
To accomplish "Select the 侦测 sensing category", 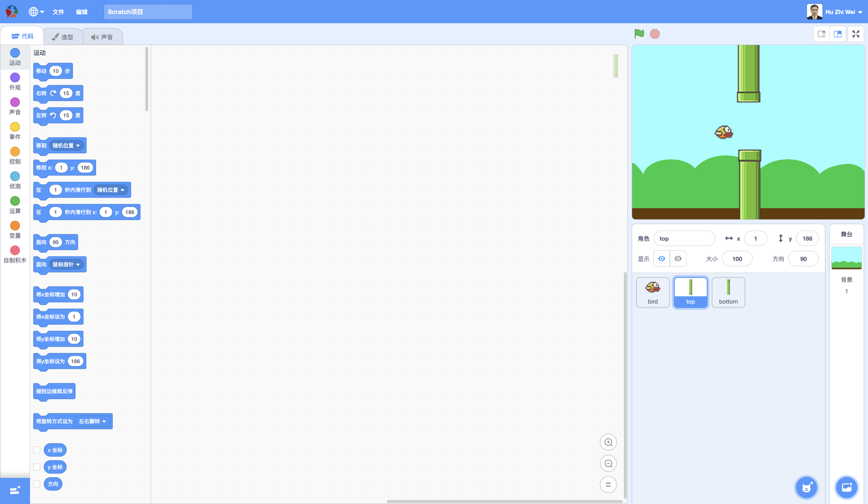I will (15, 181).
